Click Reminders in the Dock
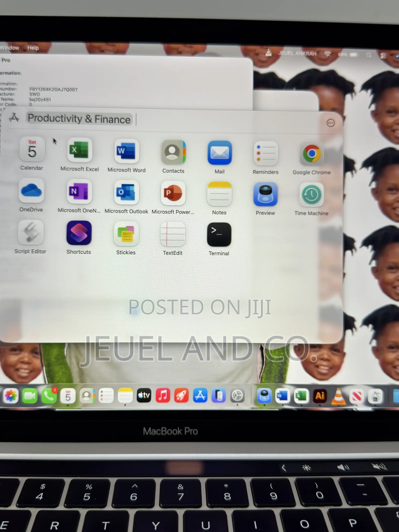This screenshot has height=532, width=399. coord(106,396)
